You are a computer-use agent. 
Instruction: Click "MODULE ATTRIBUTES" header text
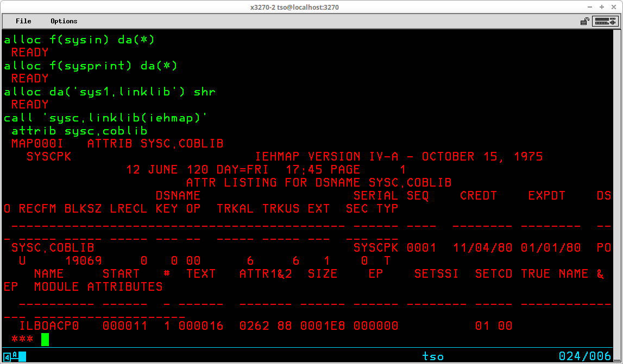pyautogui.click(x=98, y=287)
